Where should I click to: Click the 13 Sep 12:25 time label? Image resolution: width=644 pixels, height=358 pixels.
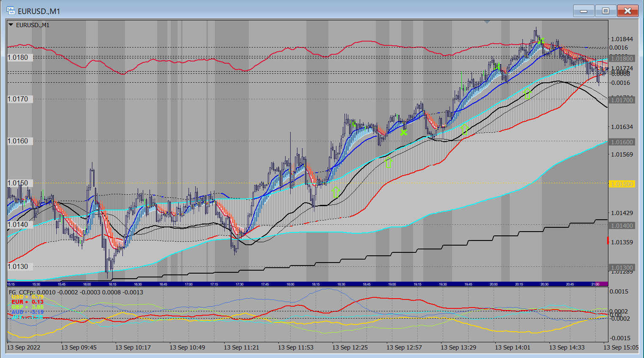click(x=350, y=347)
